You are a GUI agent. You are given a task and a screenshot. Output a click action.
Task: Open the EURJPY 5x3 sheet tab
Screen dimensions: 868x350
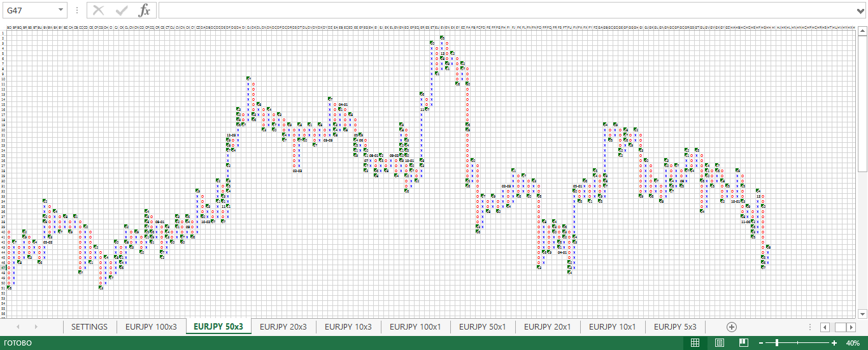click(x=675, y=326)
